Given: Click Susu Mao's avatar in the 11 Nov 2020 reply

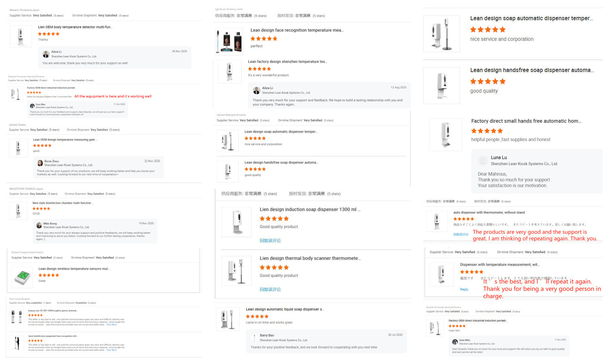Looking at the screenshot, I should tap(455, 342).
